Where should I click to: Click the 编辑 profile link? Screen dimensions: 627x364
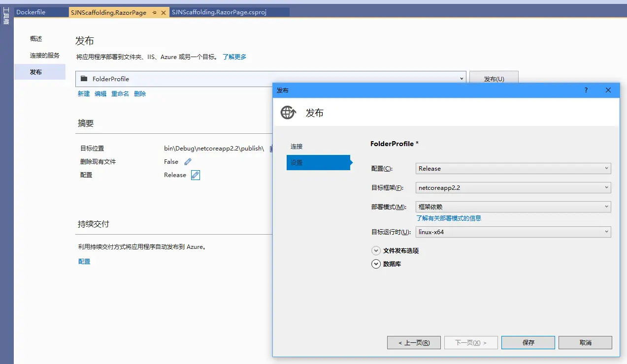pos(100,93)
